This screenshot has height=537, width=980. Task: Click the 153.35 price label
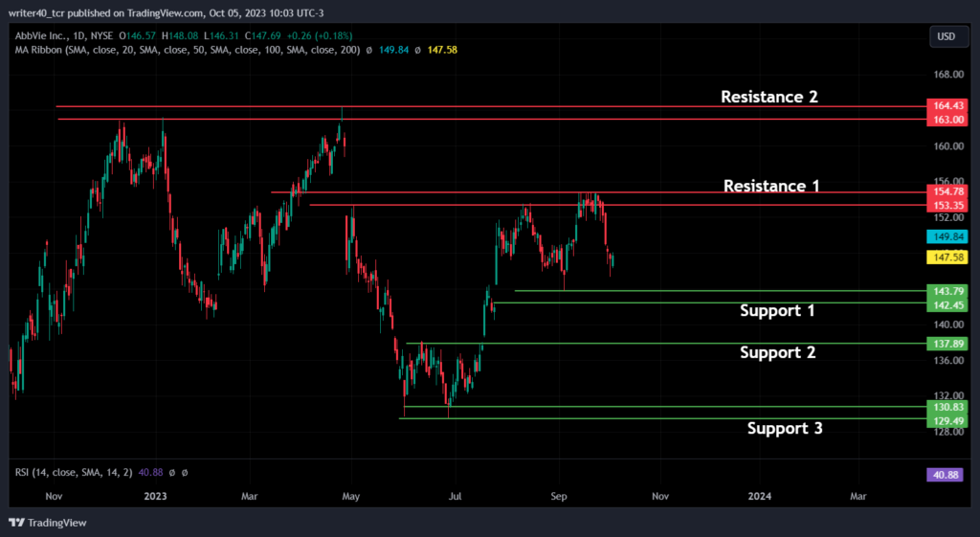tap(947, 205)
